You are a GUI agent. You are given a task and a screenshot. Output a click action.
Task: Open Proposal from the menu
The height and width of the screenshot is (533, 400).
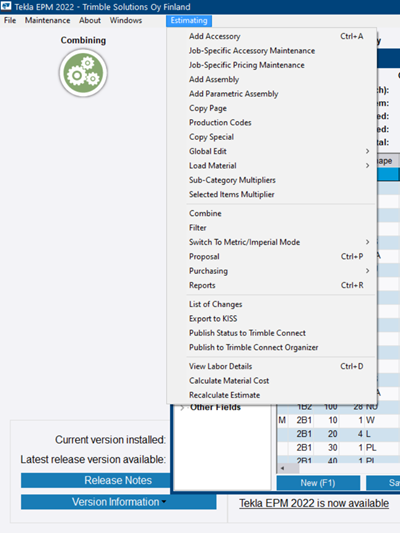click(x=272, y=256)
